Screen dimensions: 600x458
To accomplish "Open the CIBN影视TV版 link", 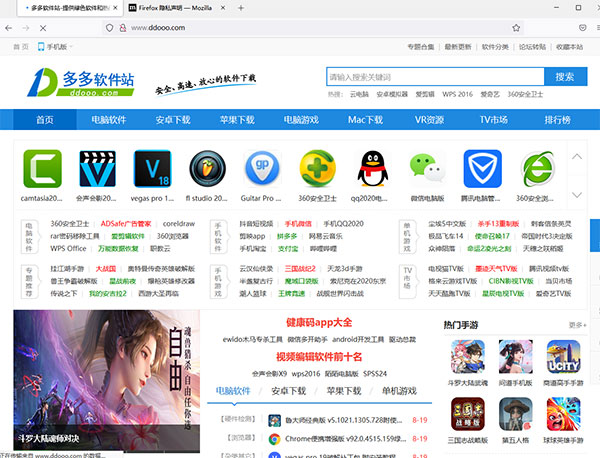I will pos(511,281).
